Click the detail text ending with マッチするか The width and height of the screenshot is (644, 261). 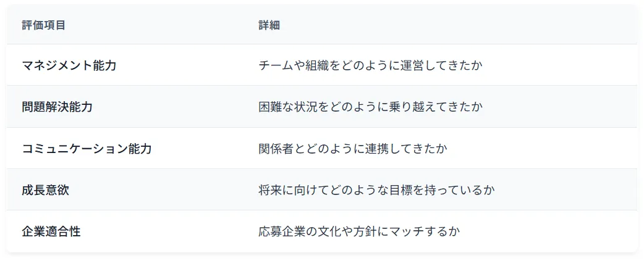[x=358, y=232]
